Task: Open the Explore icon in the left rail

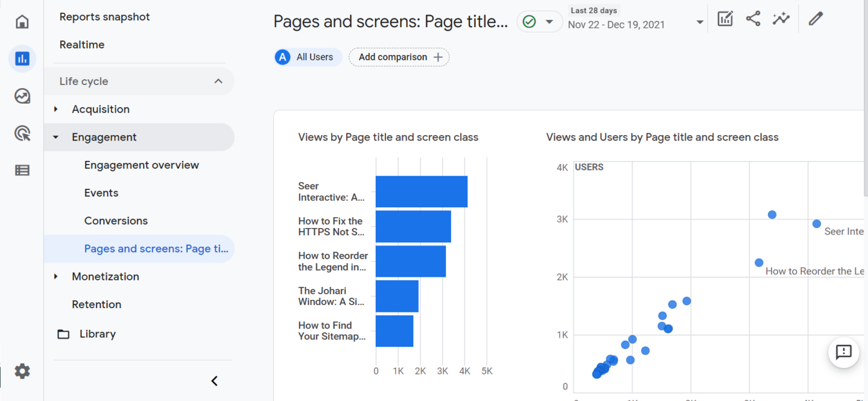Action: tap(22, 96)
